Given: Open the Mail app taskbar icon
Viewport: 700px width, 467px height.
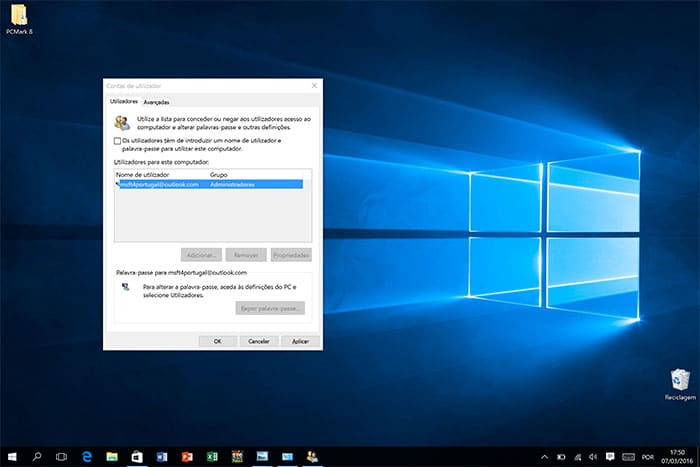Looking at the screenshot, I should [288, 456].
